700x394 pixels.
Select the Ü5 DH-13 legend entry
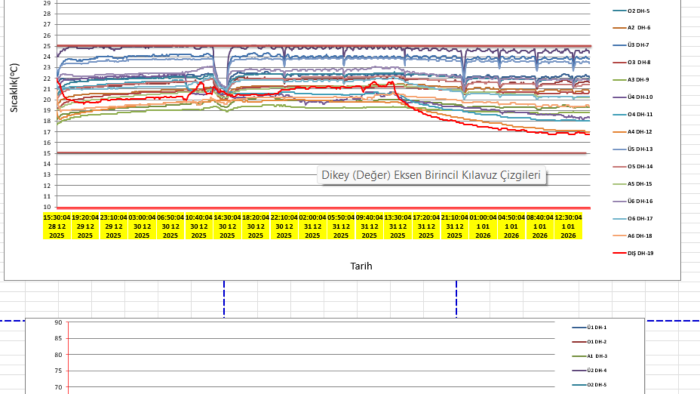[x=633, y=149]
